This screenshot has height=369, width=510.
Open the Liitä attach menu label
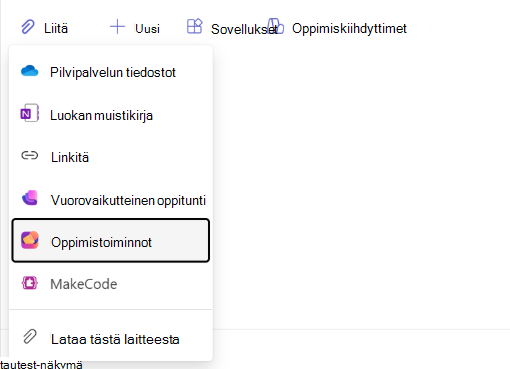click(56, 29)
